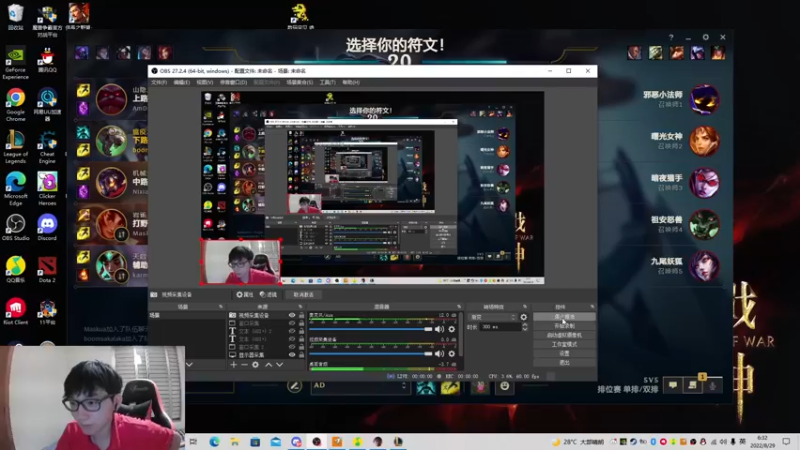The image size is (800, 450).
Task: Mute the second audio mixer channel
Action: click(x=439, y=354)
